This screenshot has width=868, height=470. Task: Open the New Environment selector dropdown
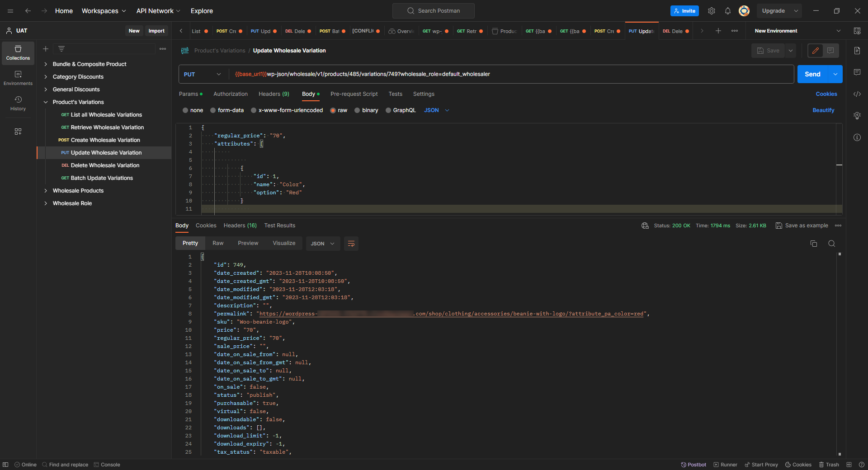[798, 31]
